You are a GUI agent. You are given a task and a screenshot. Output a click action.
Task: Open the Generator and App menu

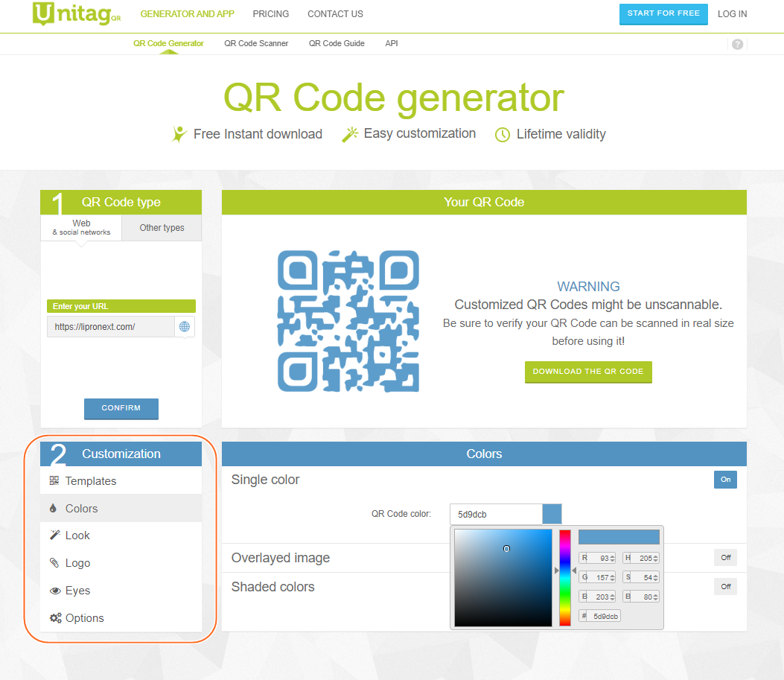point(187,14)
